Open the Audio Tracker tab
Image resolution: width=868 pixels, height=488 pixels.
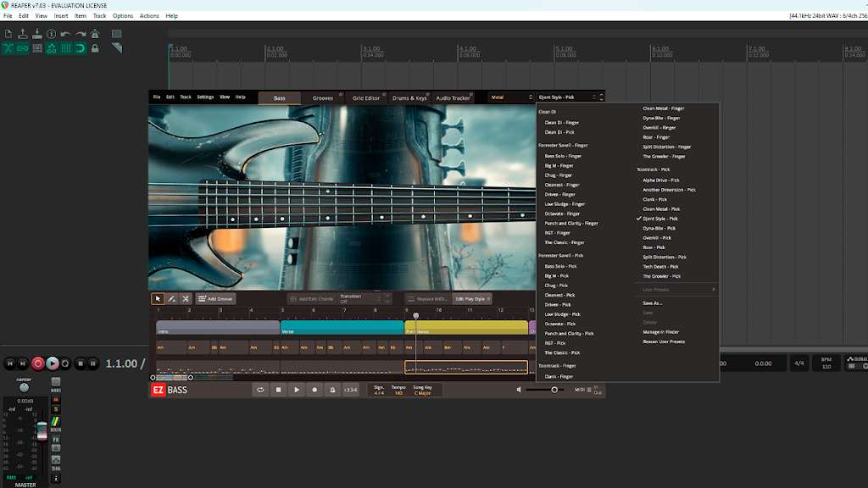[x=453, y=98]
